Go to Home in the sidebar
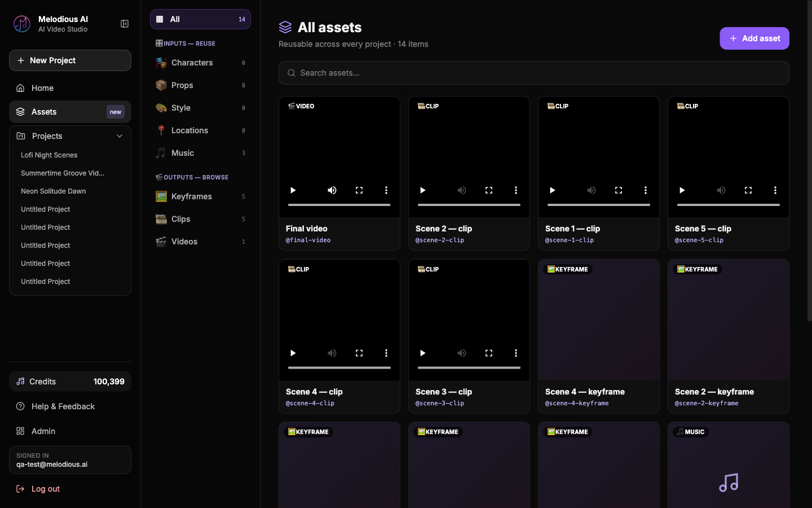 70,88
